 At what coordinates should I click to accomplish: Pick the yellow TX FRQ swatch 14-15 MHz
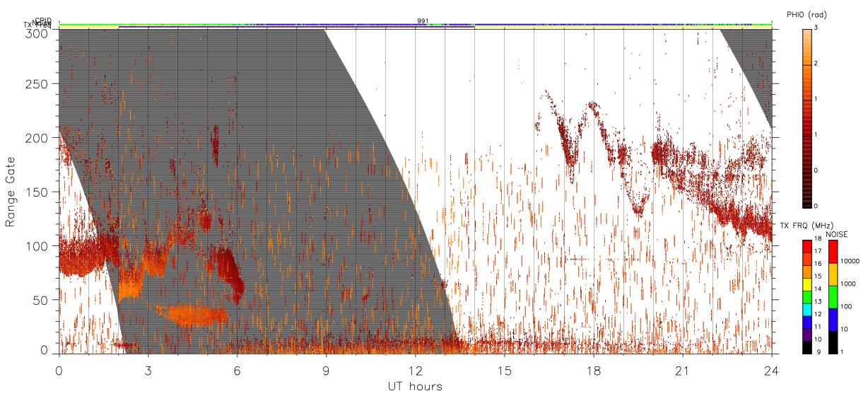click(807, 284)
